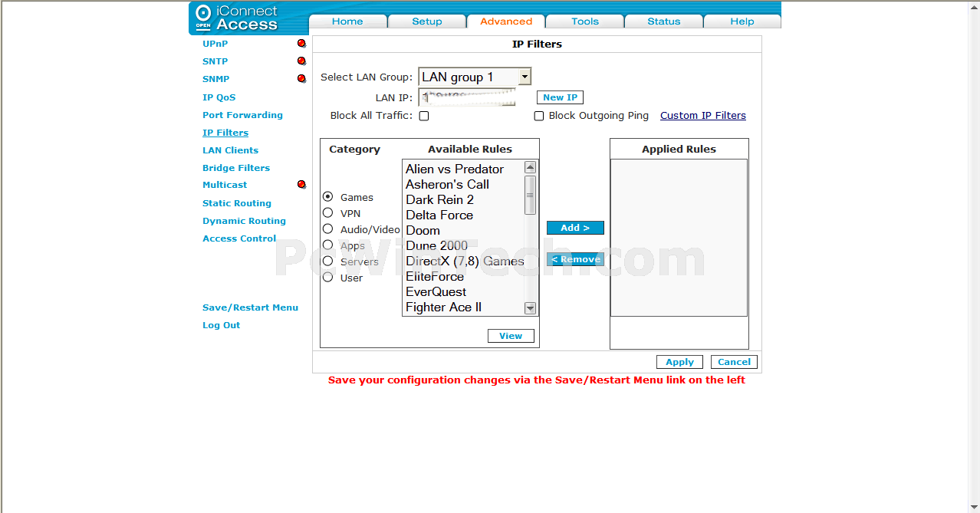Open the Status tab
This screenshot has width=980, height=513.
[x=664, y=21]
